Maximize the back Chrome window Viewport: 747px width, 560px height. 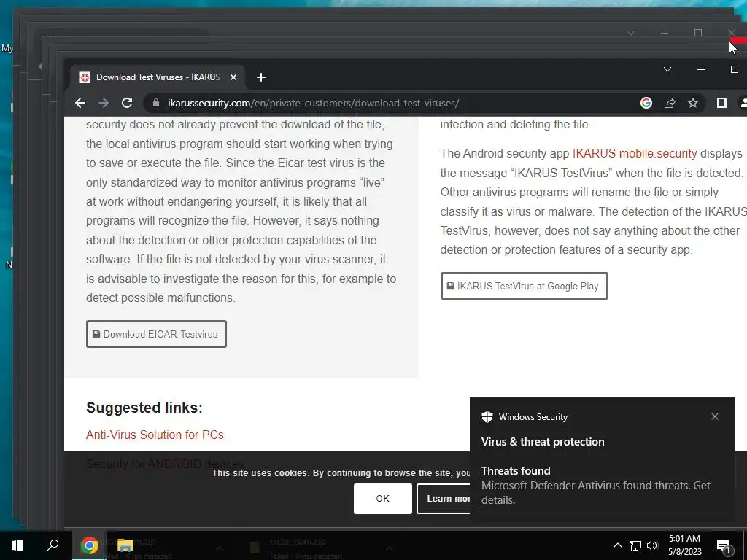[x=698, y=33]
